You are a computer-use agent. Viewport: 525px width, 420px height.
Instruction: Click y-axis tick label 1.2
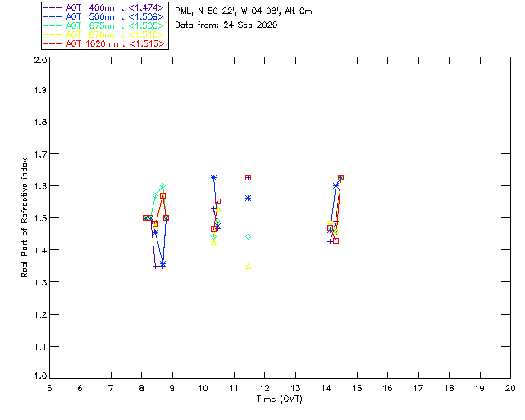[40, 315]
